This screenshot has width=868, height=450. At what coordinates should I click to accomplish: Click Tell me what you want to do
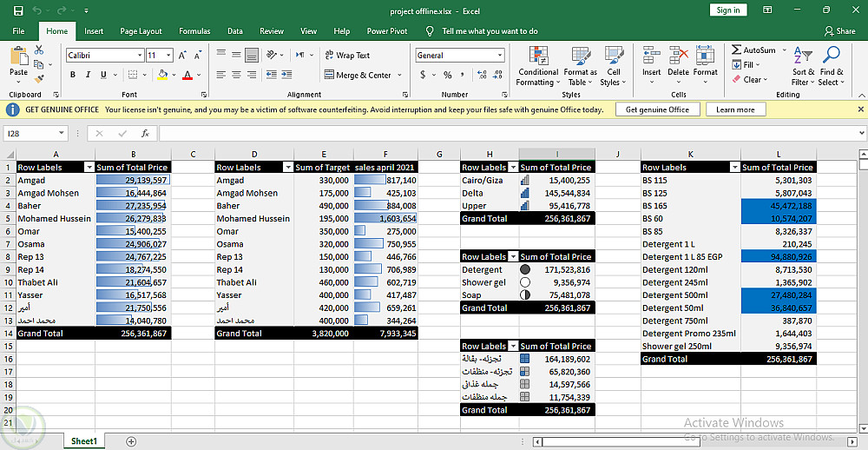[490, 31]
